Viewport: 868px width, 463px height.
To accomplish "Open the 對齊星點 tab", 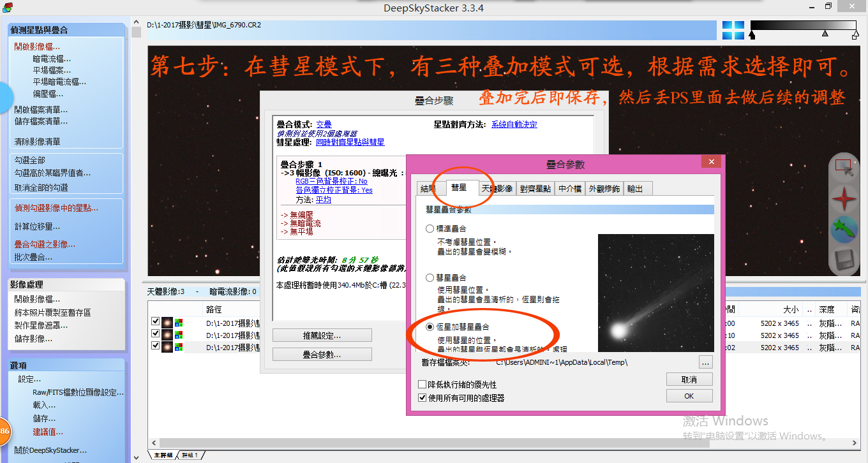I will point(535,189).
